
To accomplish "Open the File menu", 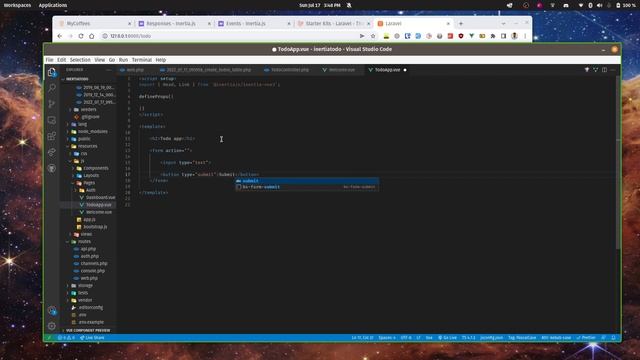I will pyautogui.click(x=49, y=60).
